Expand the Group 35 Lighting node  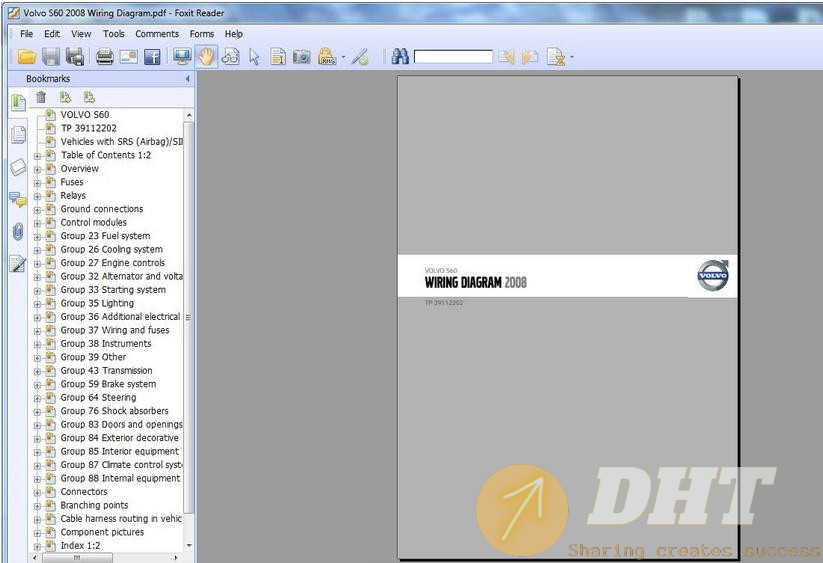click(x=37, y=304)
